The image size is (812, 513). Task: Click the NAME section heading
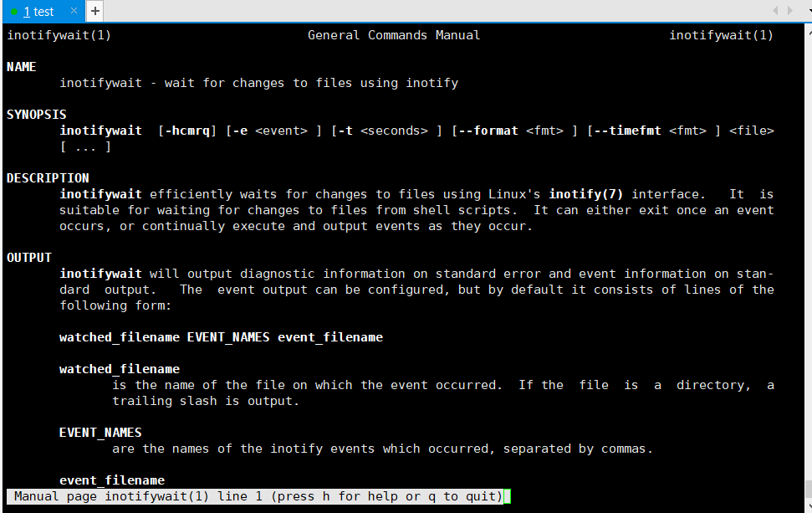[22, 67]
